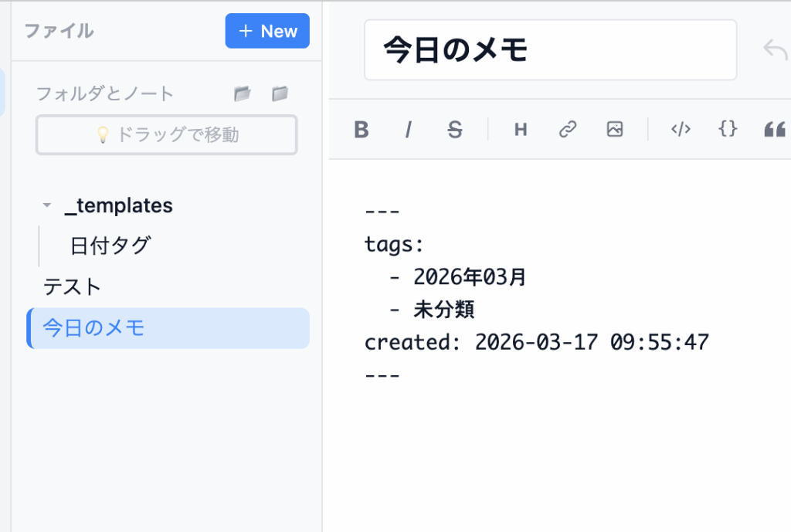791x532 pixels.
Task: Click the closed-folder icon beside フォルダとノート
Action: click(x=280, y=93)
